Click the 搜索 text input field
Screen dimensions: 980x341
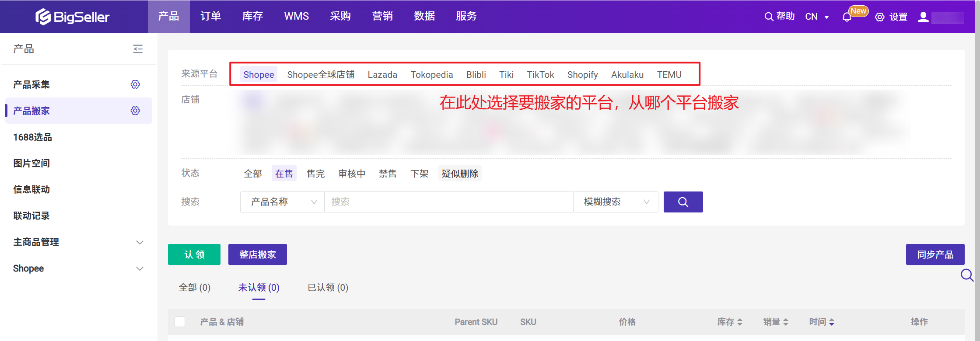pyautogui.click(x=449, y=202)
